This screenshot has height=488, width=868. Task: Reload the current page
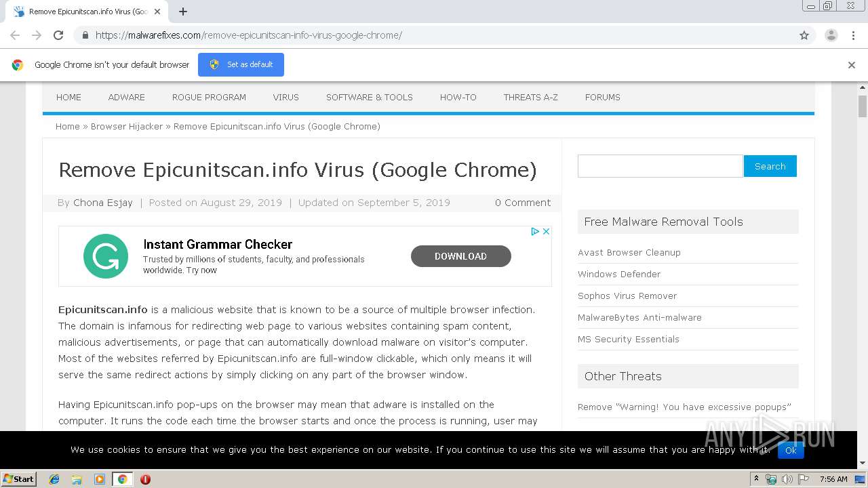(x=58, y=35)
